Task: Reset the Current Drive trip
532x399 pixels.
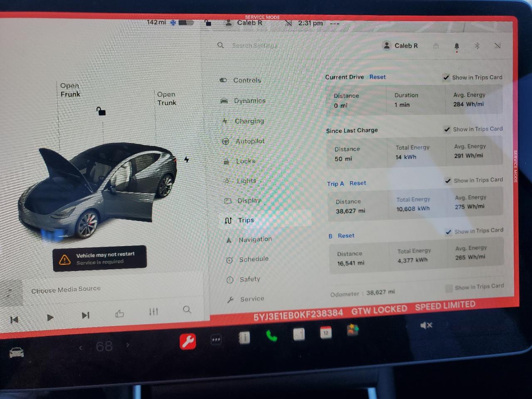Action: [377, 77]
